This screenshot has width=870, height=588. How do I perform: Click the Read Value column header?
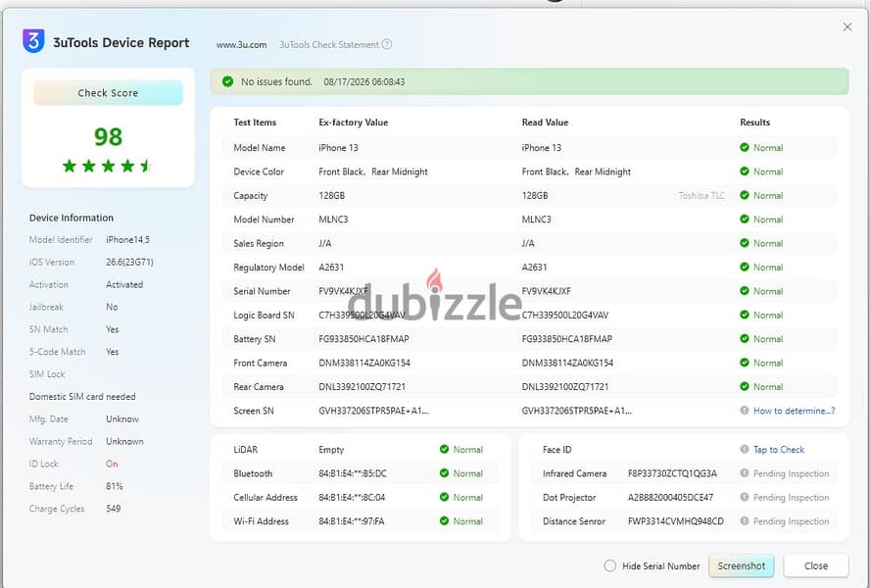coord(545,122)
